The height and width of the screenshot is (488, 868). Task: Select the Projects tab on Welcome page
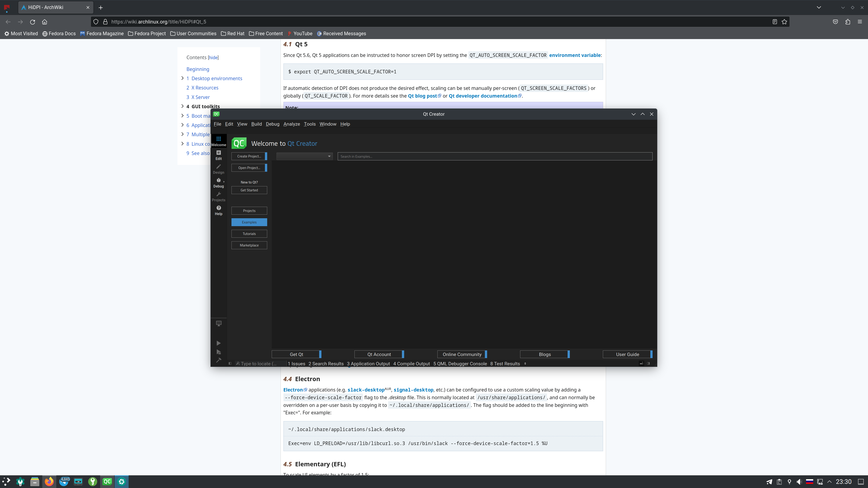click(249, 211)
